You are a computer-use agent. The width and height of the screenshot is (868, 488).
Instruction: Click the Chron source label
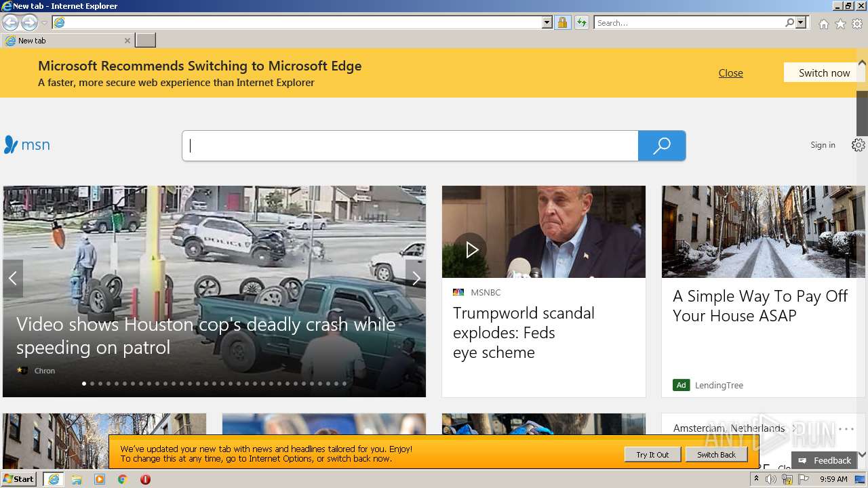click(45, 371)
